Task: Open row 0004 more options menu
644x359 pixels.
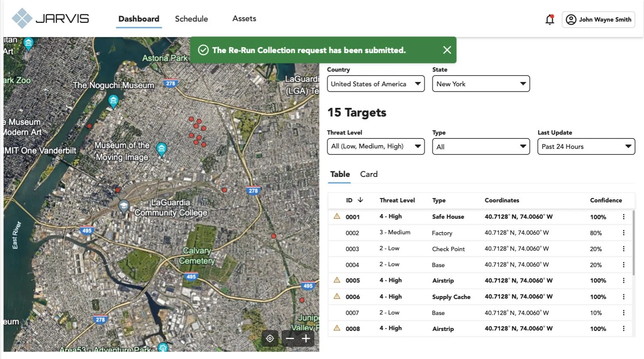Action: pos(623,265)
